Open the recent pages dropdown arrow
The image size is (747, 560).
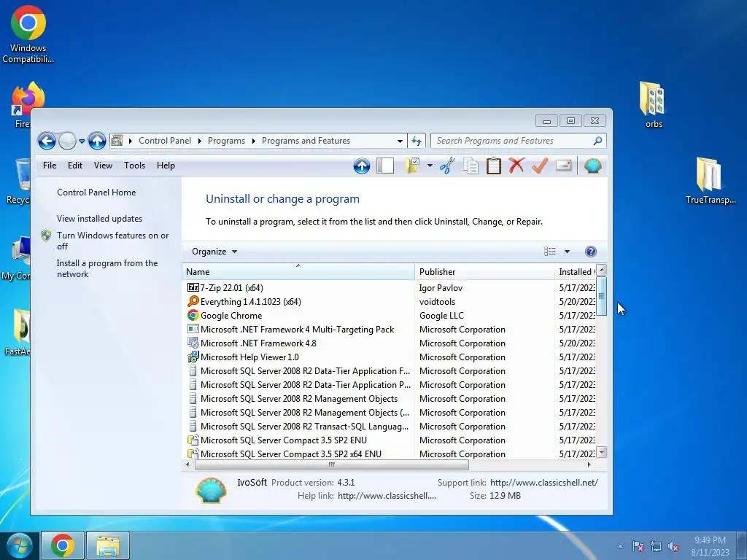pyautogui.click(x=82, y=141)
